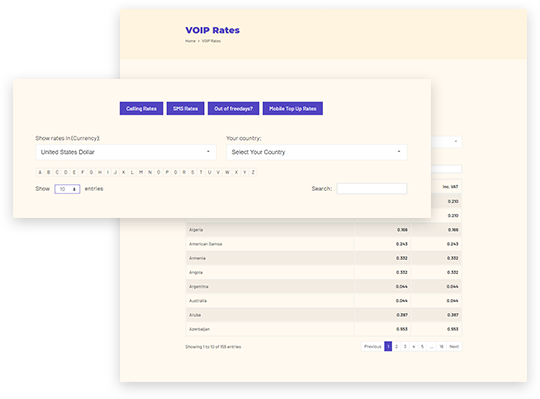
Task: View Mobile Top Up Rates
Action: (x=293, y=108)
